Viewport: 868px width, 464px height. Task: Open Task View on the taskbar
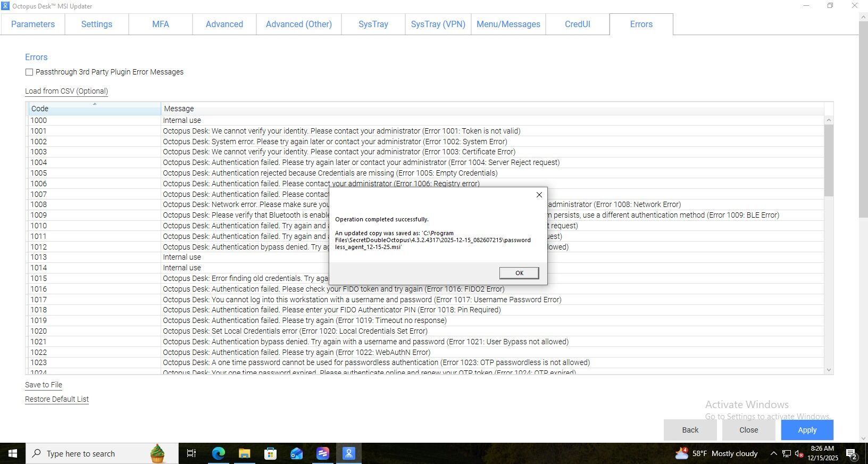pos(191,453)
